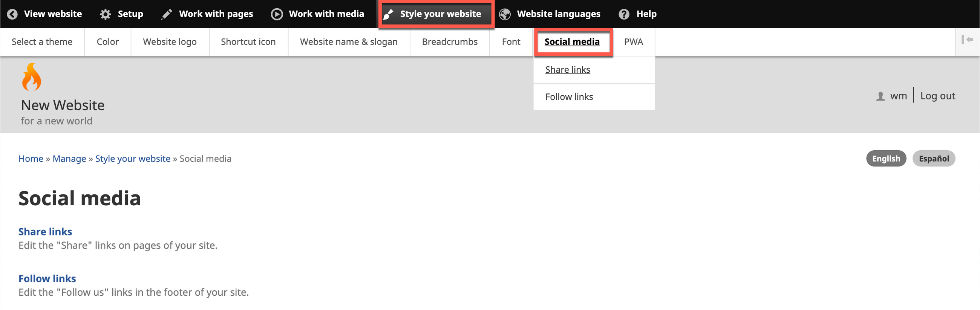This screenshot has width=980, height=310.
Task: Switch language to Español
Action: pos(934,159)
